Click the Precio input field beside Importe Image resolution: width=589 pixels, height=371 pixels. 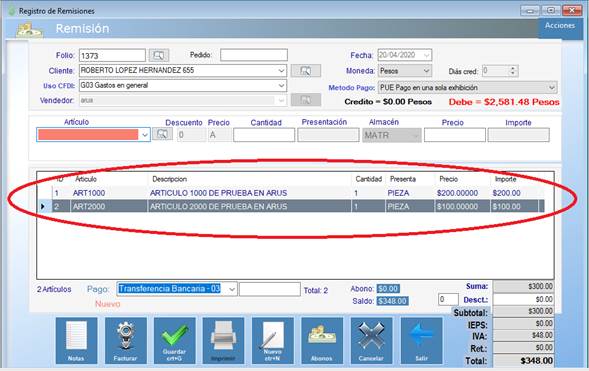[455, 135]
